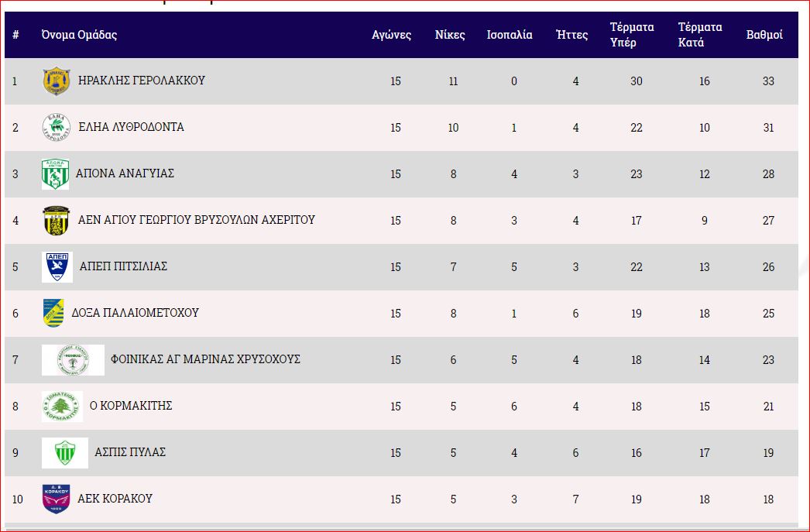Click the ΔΟΞΑ ΠΑΛΑΙΟΜΕΤΟΧΟΥ striped crest
This screenshot has width=810, height=532.
(53, 314)
